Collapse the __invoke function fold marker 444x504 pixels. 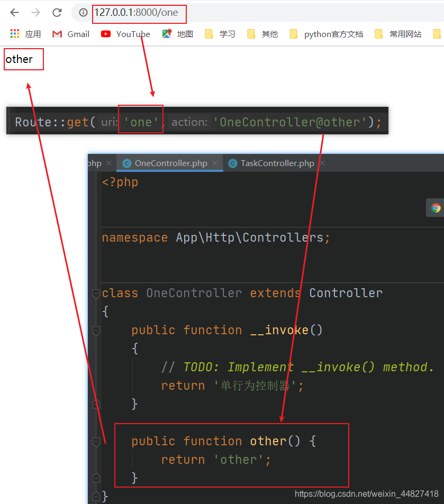click(x=96, y=330)
